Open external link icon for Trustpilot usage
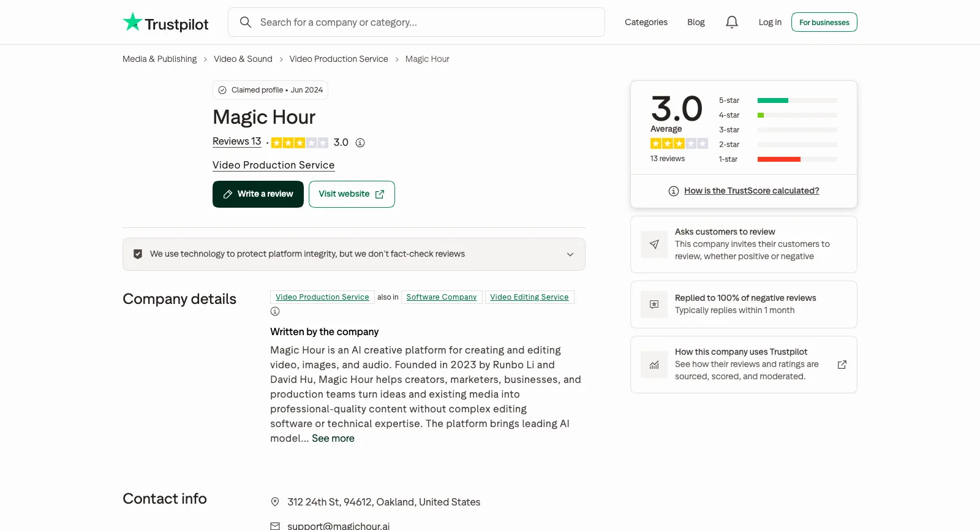 point(842,365)
